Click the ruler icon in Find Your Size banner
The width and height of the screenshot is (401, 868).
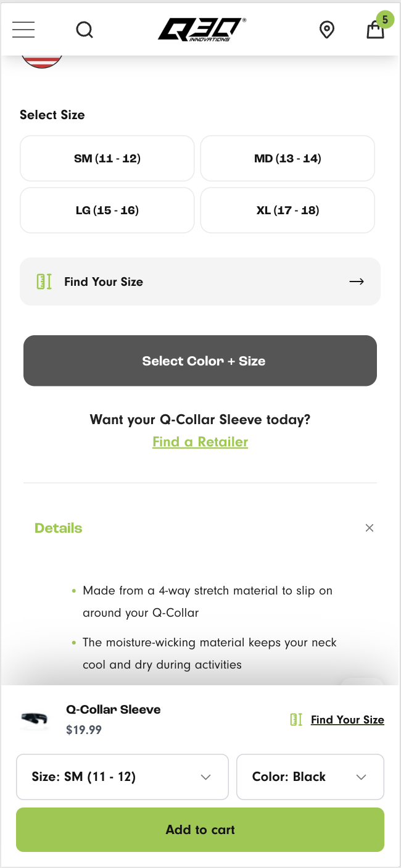point(44,281)
